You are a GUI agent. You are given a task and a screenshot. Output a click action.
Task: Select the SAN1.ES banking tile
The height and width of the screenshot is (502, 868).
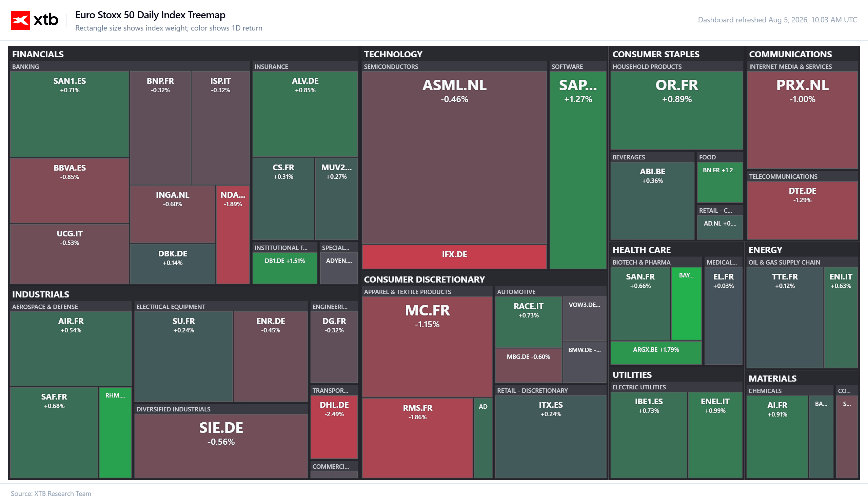70,114
